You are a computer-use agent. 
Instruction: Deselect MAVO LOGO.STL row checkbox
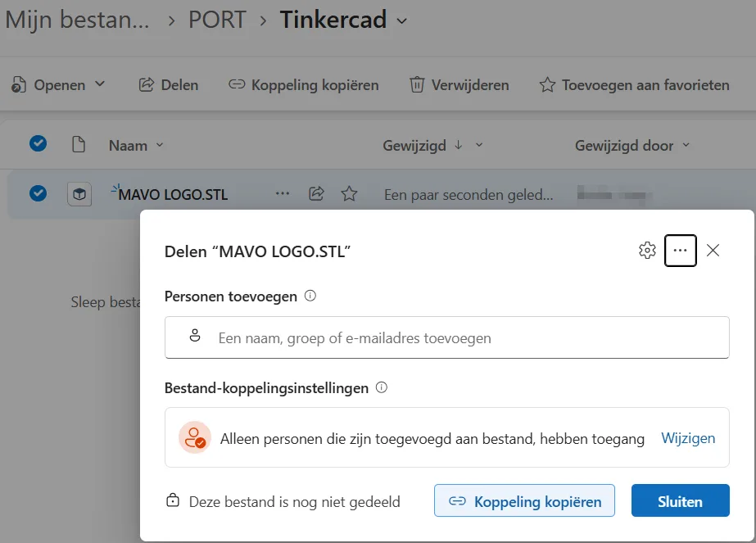coord(38,193)
